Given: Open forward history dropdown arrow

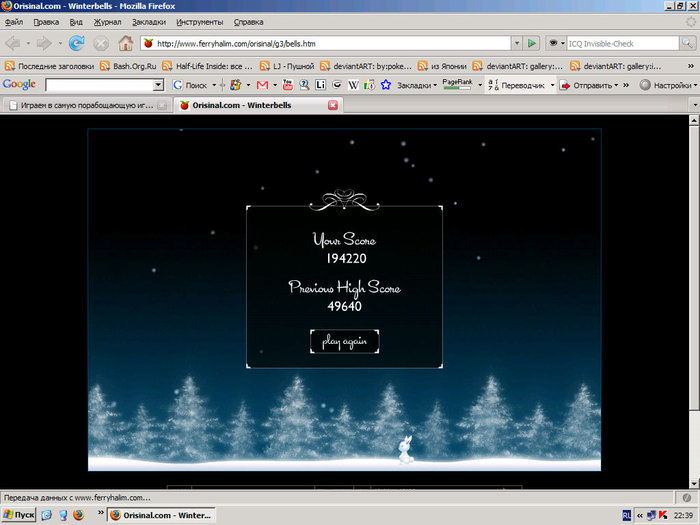Looking at the screenshot, I should (x=60, y=43).
